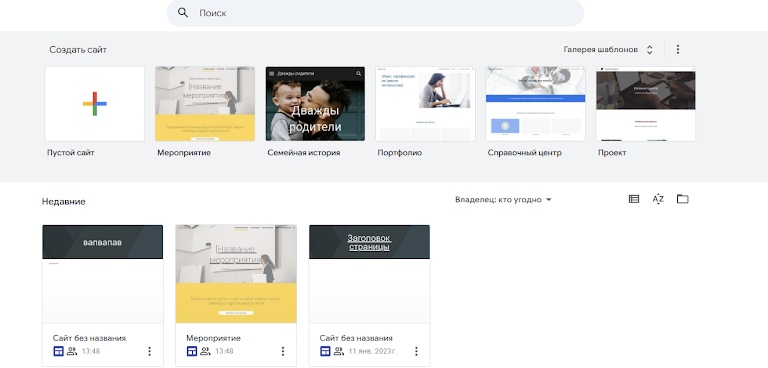Viewport: 768px width, 368px height.
Task: Open more options for site dated 11 янв. 2023
Action: pyautogui.click(x=416, y=351)
